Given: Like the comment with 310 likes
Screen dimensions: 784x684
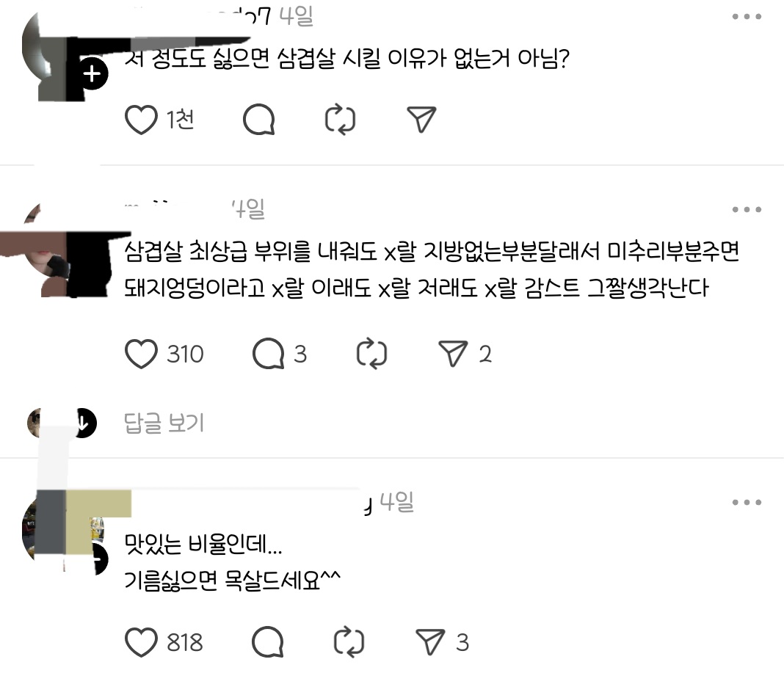Looking at the screenshot, I should click(x=140, y=354).
